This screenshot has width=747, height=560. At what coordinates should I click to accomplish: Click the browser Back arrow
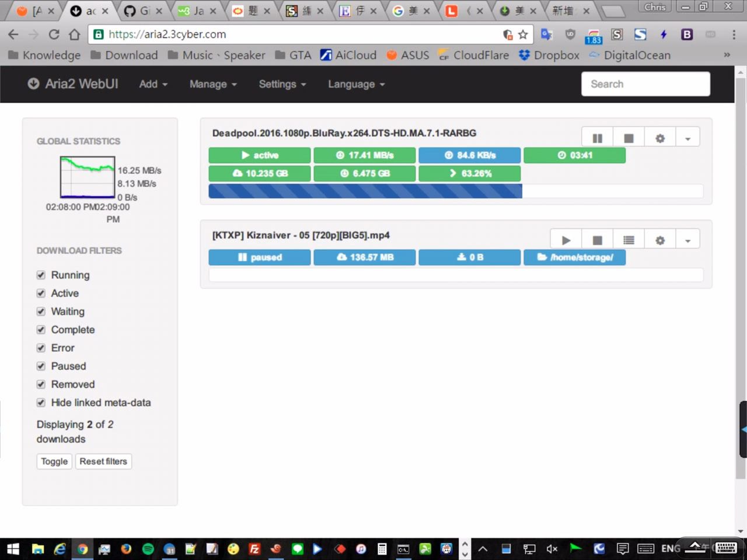13,34
